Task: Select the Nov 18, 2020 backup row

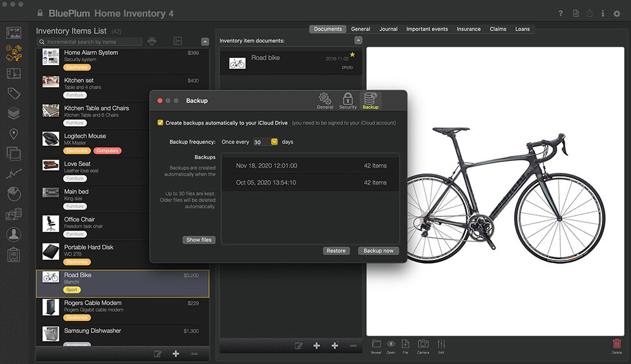Action: tap(310, 166)
